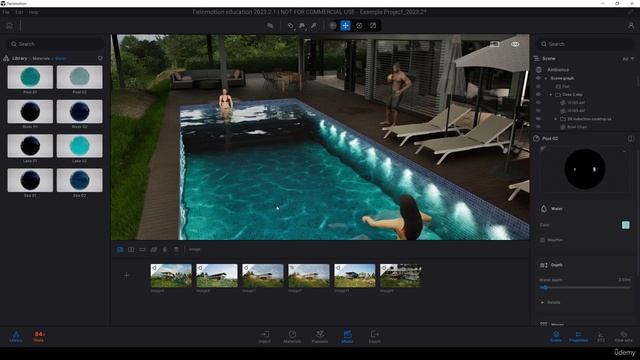Screen dimensions: 640x360
Task: Select the Rotate tool in the top toolbar
Action: click(359, 26)
